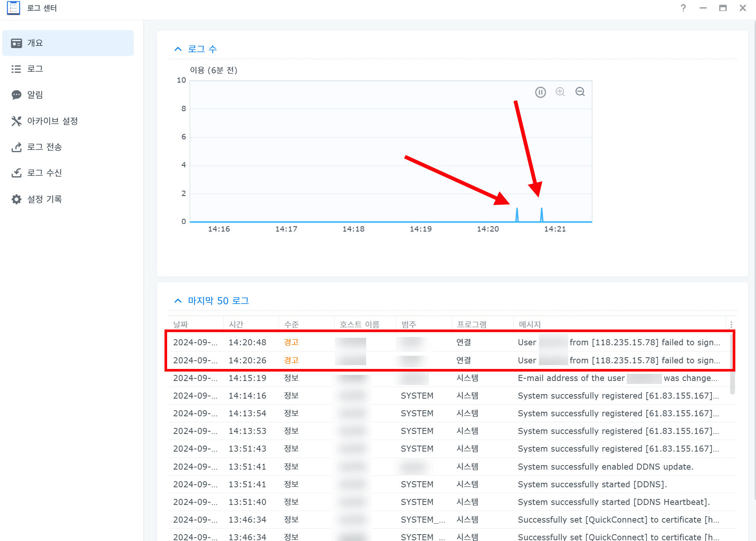
Task: Open 아카이브 설정 archive settings
Action: (x=52, y=121)
